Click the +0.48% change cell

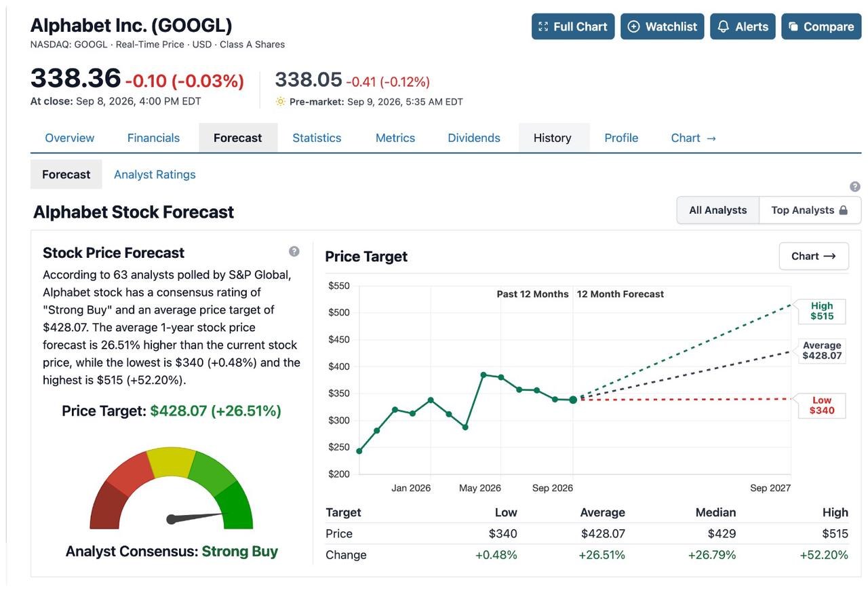496,555
